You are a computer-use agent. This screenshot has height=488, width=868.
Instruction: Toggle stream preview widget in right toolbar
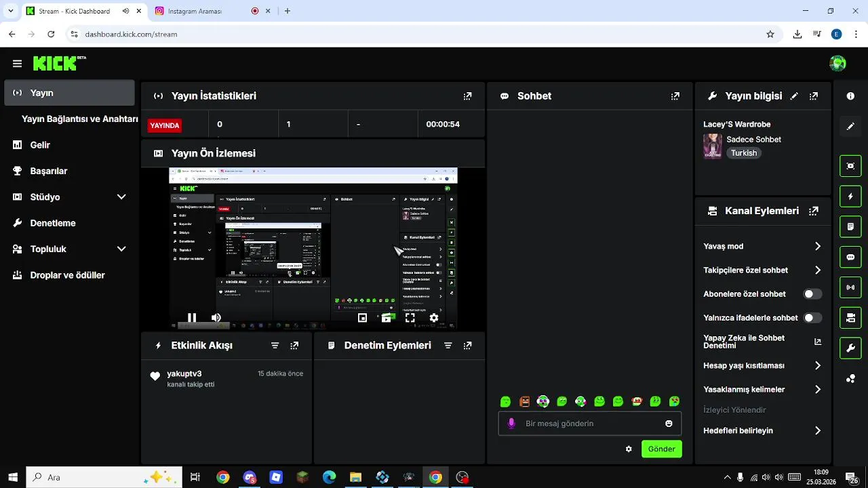point(850,166)
